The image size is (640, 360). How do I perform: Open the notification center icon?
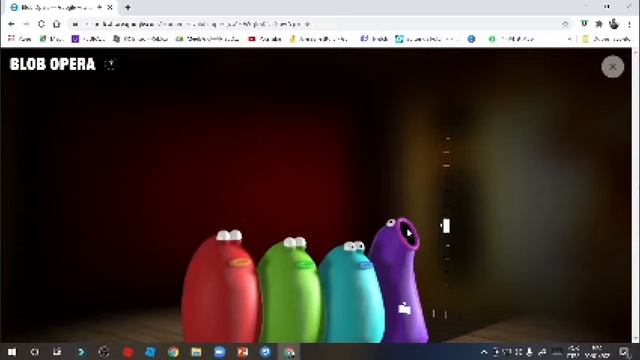click(x=624, y=352)
